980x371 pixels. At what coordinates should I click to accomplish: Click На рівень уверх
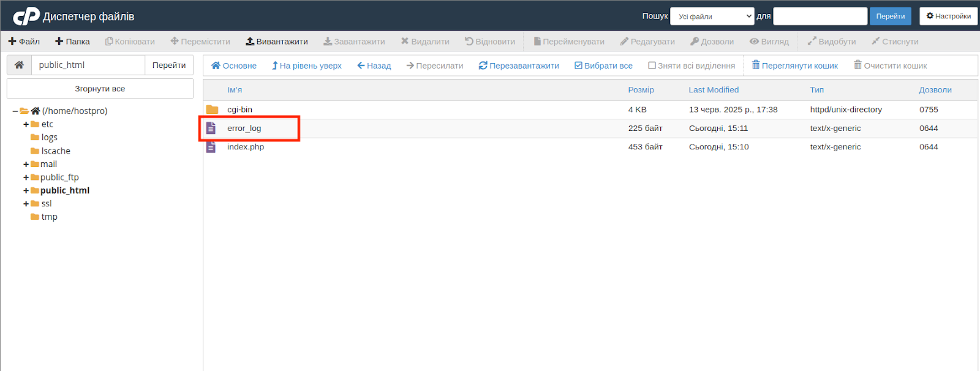[307, 66]
